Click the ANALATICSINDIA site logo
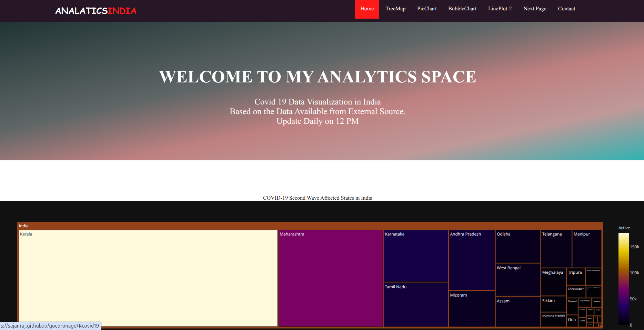This screenshot has height=330, width=644. click(x=96, y=10)
